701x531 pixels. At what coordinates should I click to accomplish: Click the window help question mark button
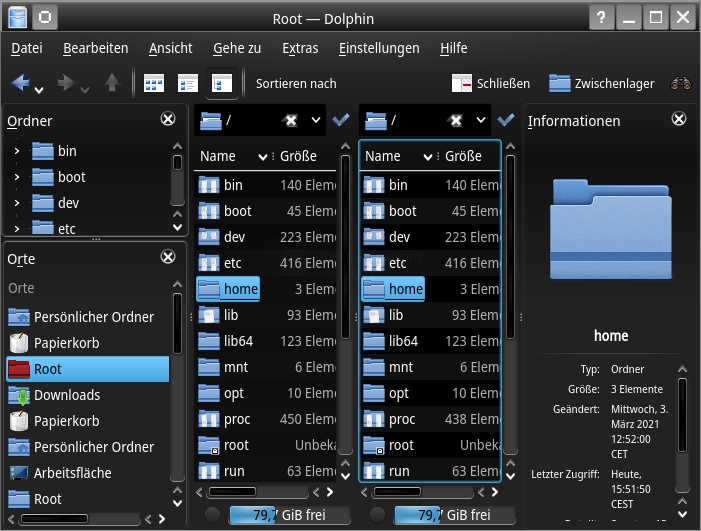tap(601, 18)
